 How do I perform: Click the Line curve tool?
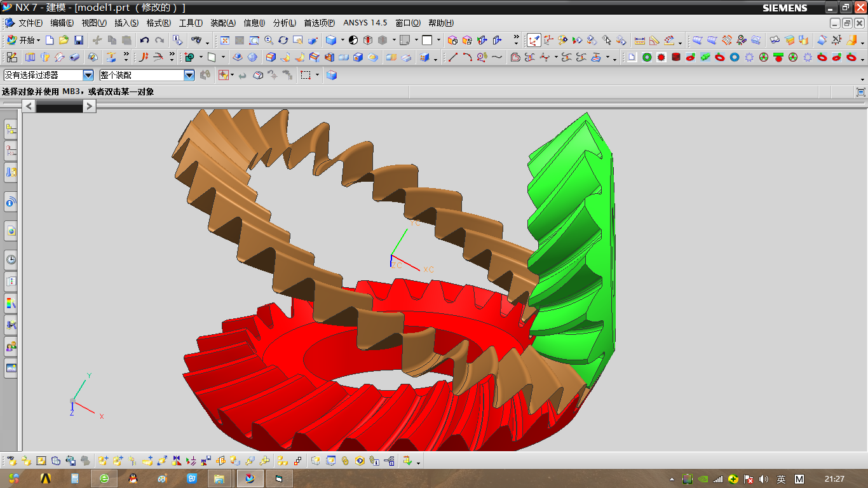[x=453, y=57]
